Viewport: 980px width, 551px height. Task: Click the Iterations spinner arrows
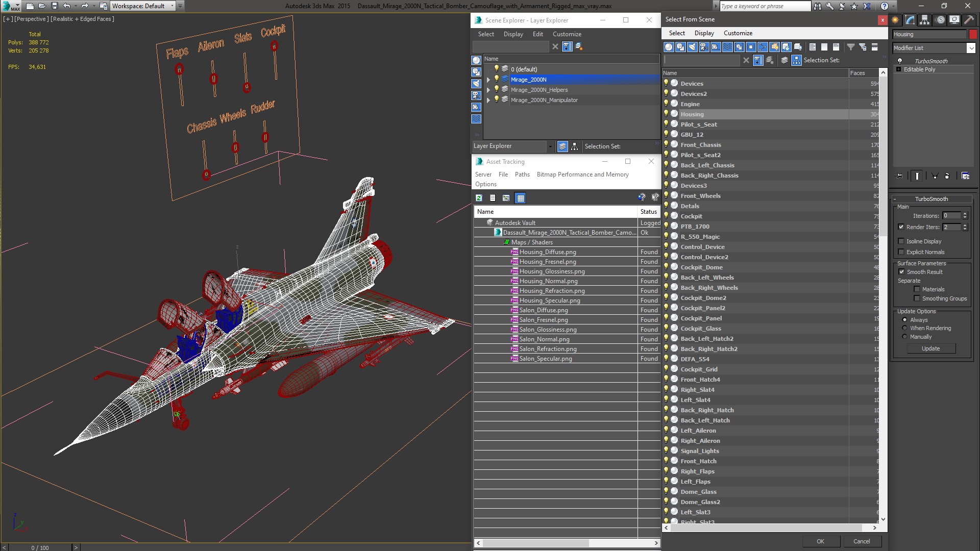965,216
